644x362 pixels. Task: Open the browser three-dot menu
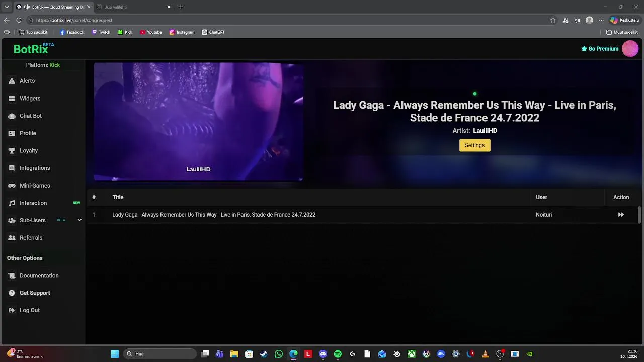pyautogui.click(x=601, y=20)
